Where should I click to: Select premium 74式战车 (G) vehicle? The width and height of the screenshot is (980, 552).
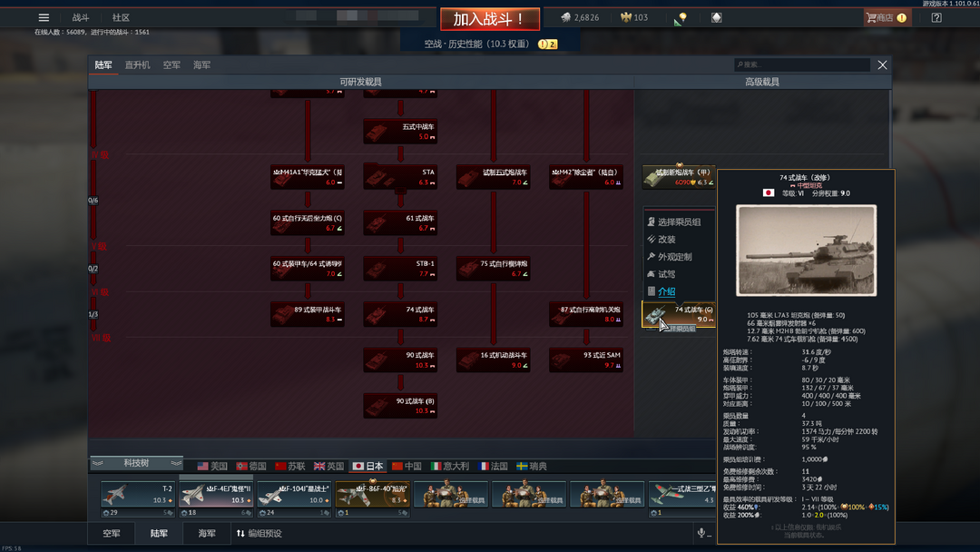tap(679, 314)
